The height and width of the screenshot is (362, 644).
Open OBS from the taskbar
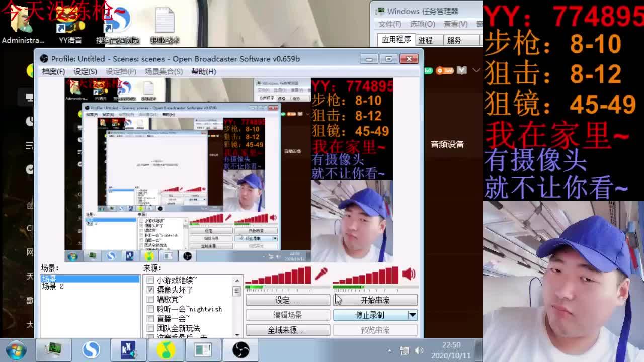click(240, 350)
